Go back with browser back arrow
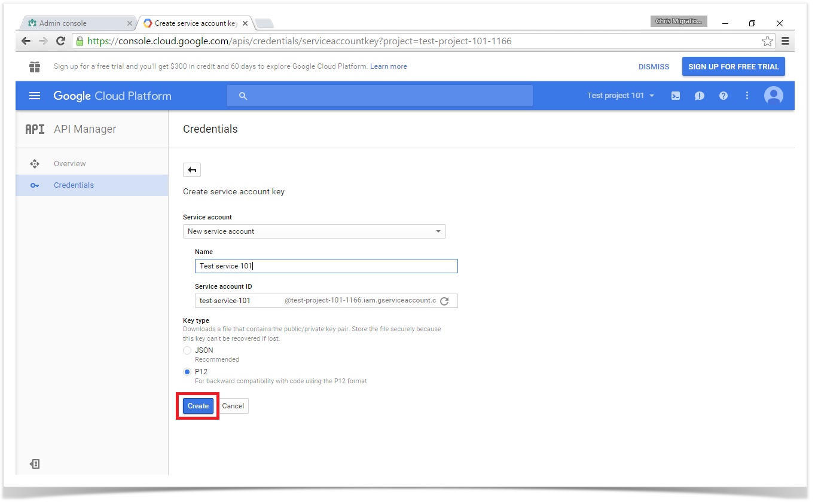This screenshot has height=504, width=815. click(26, 41)
